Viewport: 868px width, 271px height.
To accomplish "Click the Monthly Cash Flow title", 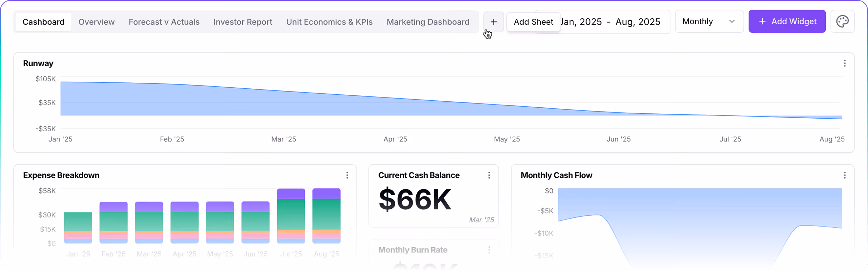I will pyautogui.click(x=556, y=175).
